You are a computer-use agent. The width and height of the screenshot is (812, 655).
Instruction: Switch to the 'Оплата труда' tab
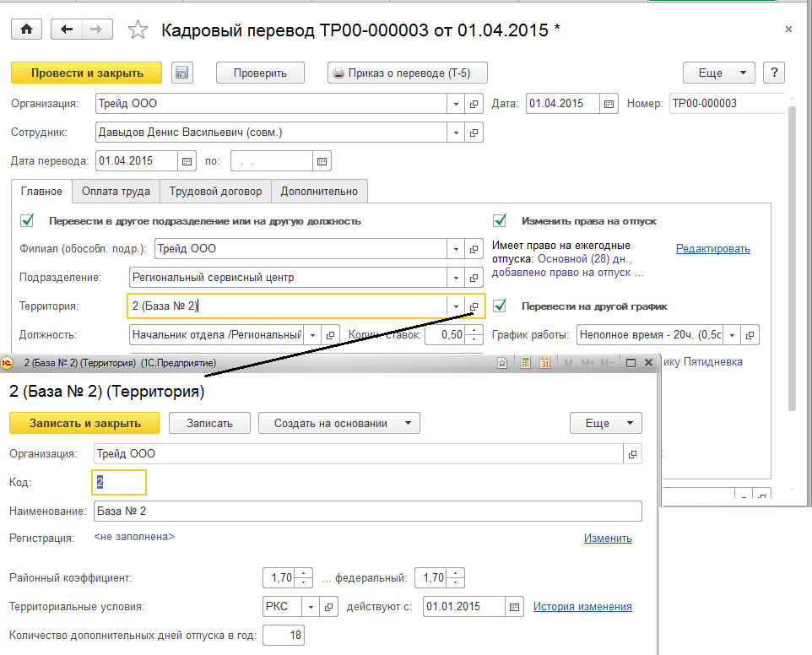tap(116, 192)
